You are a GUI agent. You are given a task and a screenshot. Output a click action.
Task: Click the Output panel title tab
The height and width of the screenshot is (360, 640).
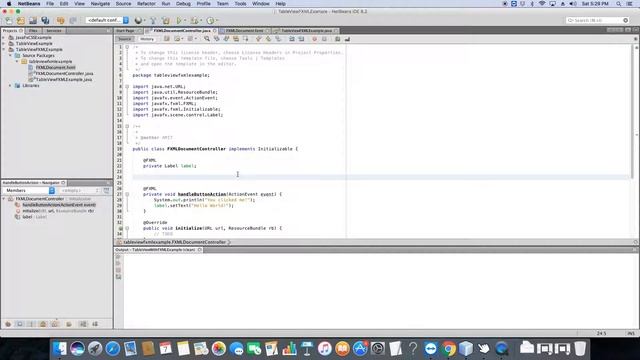158,250
